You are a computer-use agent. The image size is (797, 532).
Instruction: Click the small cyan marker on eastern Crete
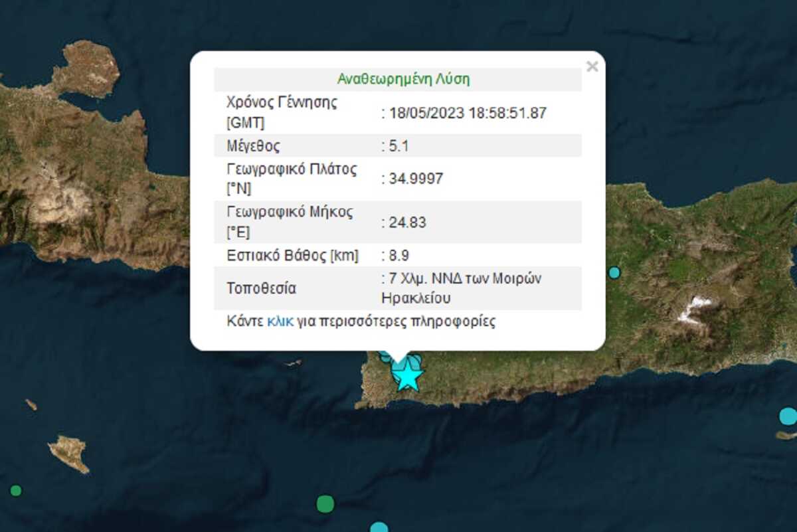pos(614,272)
